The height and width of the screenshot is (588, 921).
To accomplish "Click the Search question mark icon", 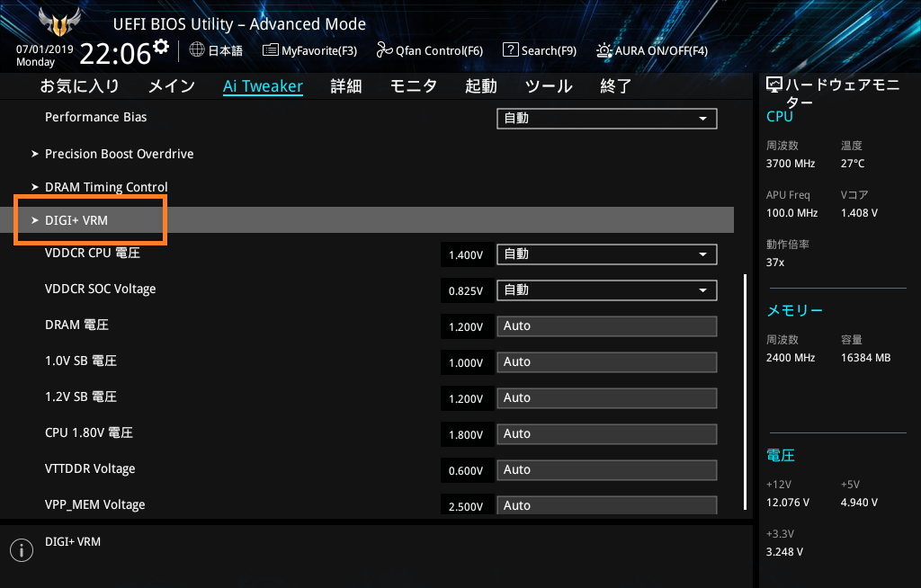I will (x=511, y=50).
